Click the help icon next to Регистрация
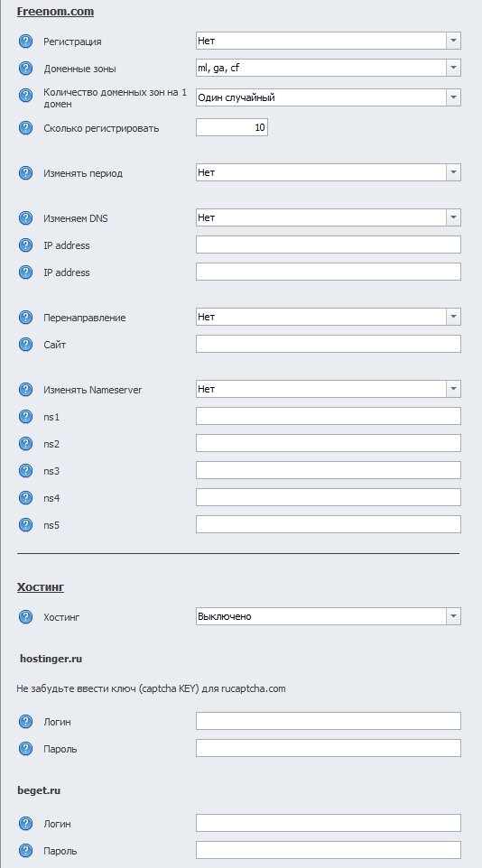 (x=25, y=41)
